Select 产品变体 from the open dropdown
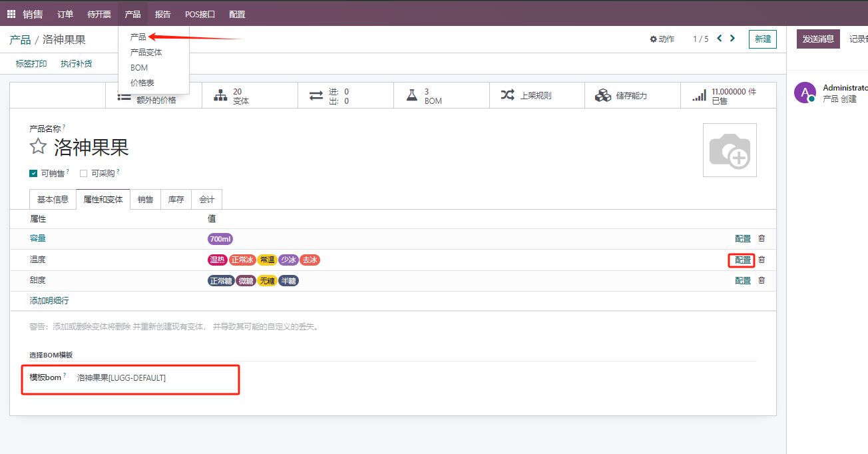The width and height of the screenshot is (868, 454). 146,53
